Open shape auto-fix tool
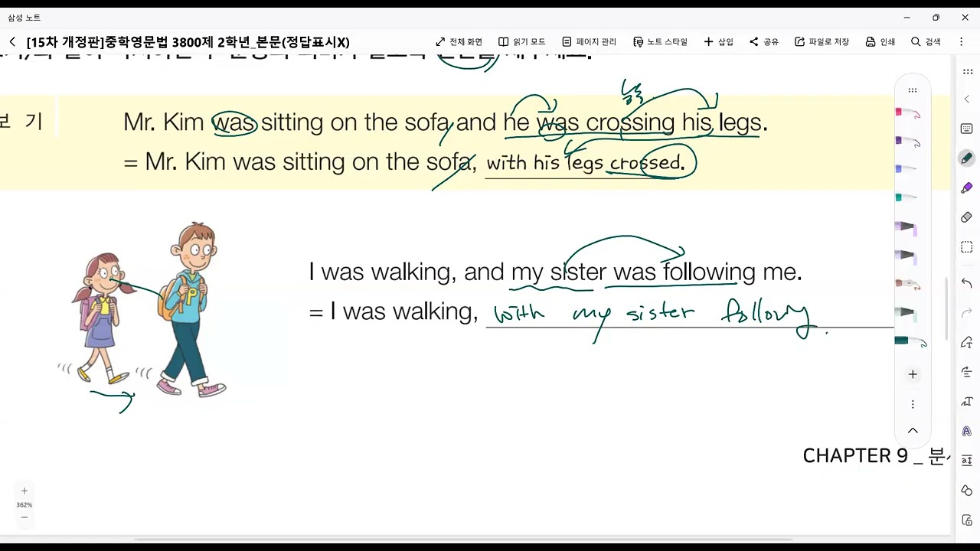980x551 pixels. [967, 491]
